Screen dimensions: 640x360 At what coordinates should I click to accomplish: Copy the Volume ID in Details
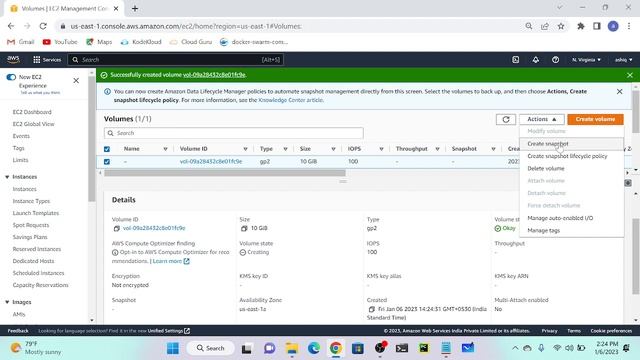[x=117, y=228]
